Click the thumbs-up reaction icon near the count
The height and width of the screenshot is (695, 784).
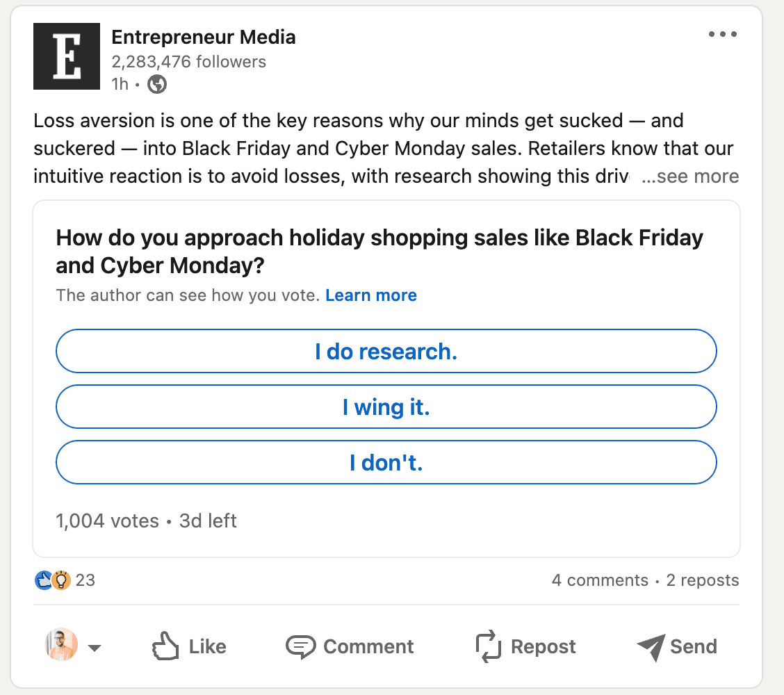tap(43, 580)
